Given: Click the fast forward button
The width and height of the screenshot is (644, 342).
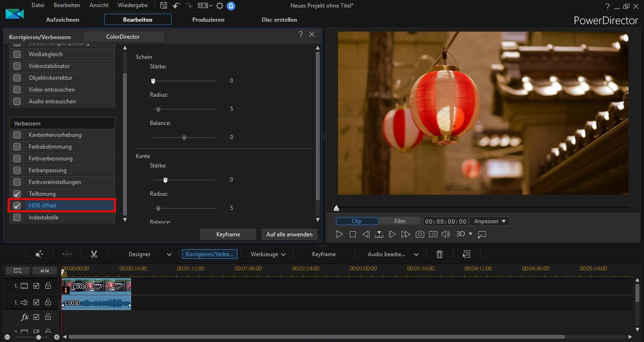Looking at the screenshot, I should click(405, 234).
